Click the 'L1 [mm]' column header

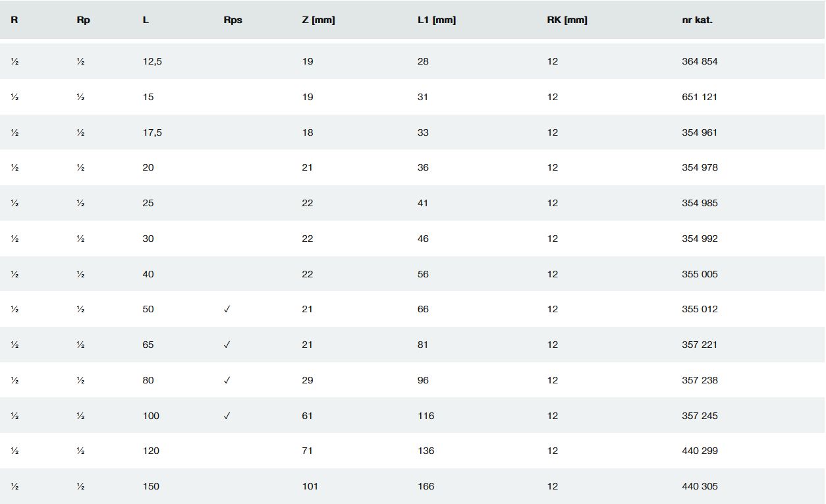pyautogui.click(x=436, y=20)
